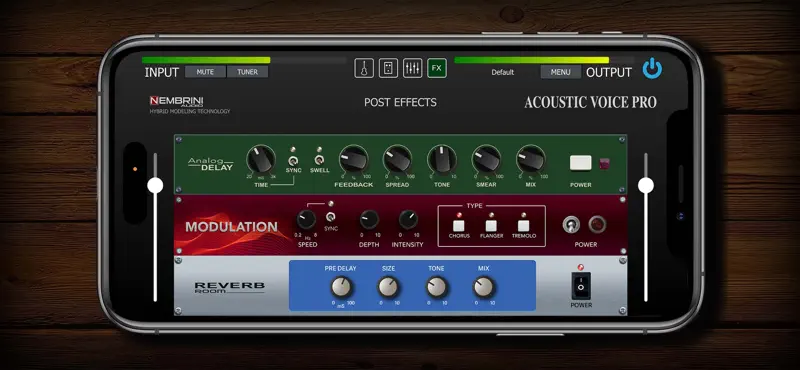Click the output level slider handle
This screenshot has height=370, width=800.
tap(645, 185)
